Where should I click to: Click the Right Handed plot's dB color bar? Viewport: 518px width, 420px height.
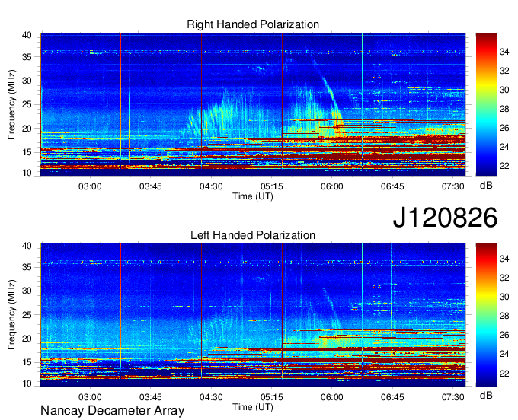click(486, 104)
